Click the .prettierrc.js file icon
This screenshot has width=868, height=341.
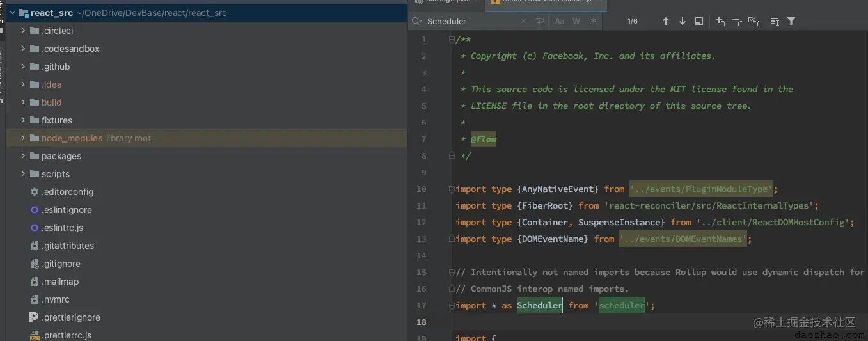[35, 335]
